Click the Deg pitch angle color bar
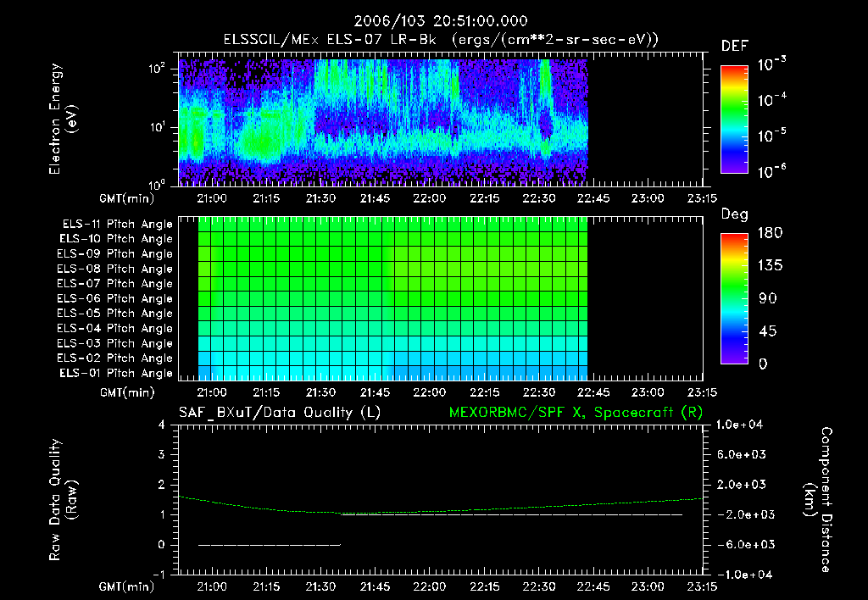This screenshot has width=868, height=600. click(x=734, y=298)
